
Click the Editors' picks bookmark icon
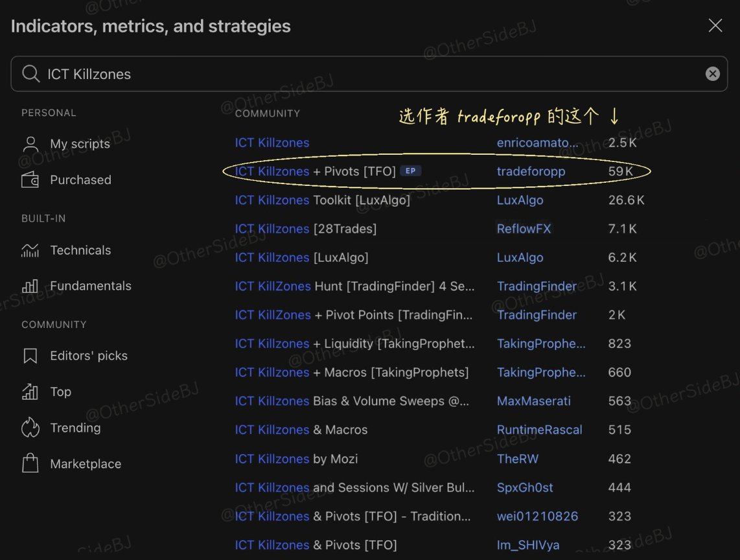tap(30, 356)
